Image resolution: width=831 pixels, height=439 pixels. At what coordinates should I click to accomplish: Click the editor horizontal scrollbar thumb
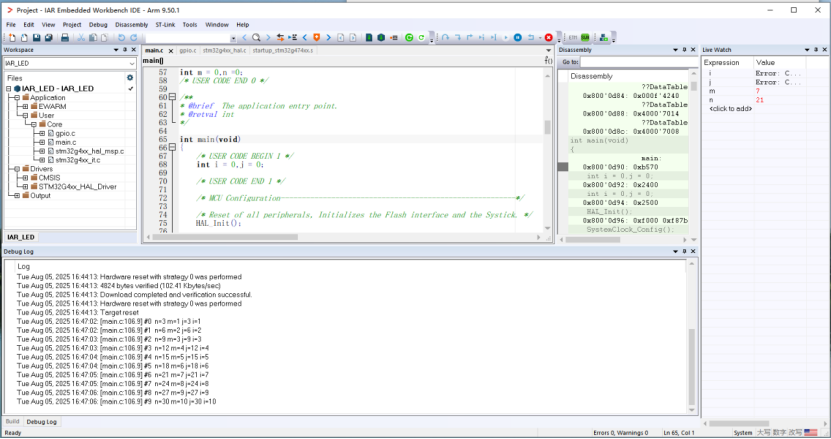[225, 237]
